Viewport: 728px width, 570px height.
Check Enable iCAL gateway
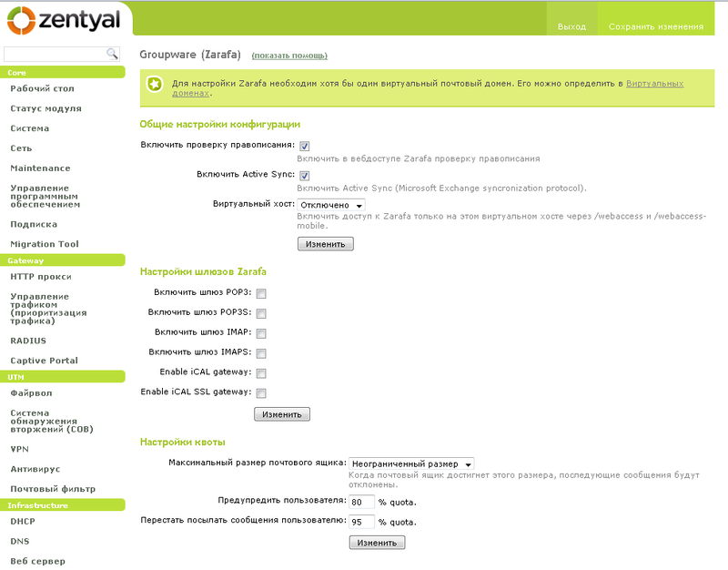pos(261,373)
